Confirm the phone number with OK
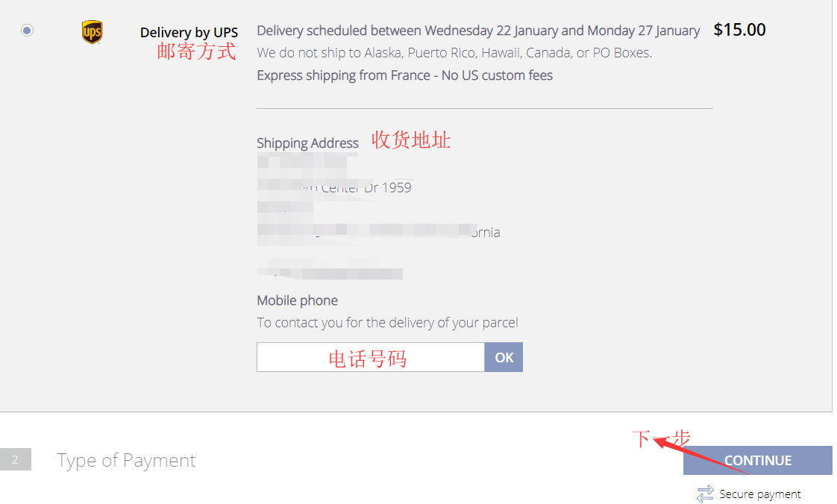This screenshot has width=837, height=504. click(x=504, y=357)
